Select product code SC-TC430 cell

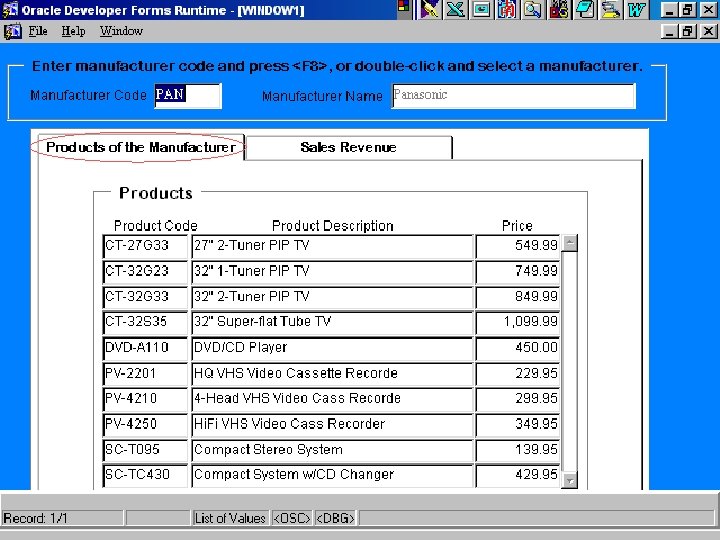(x=146, y=475)
